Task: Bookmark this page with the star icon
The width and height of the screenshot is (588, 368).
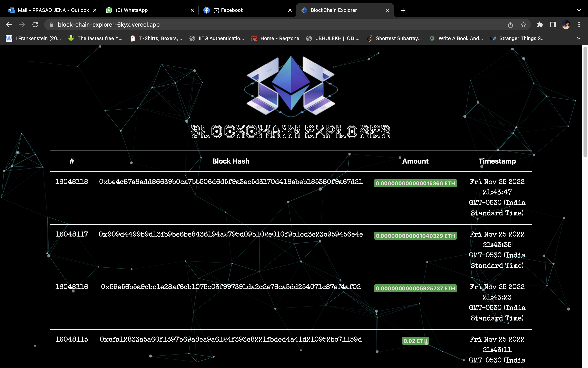Action: point(523,25)
